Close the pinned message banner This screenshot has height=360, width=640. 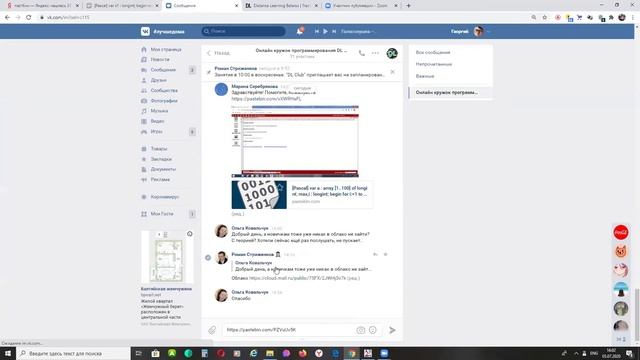pyautogui.click(x=392, y=72)
